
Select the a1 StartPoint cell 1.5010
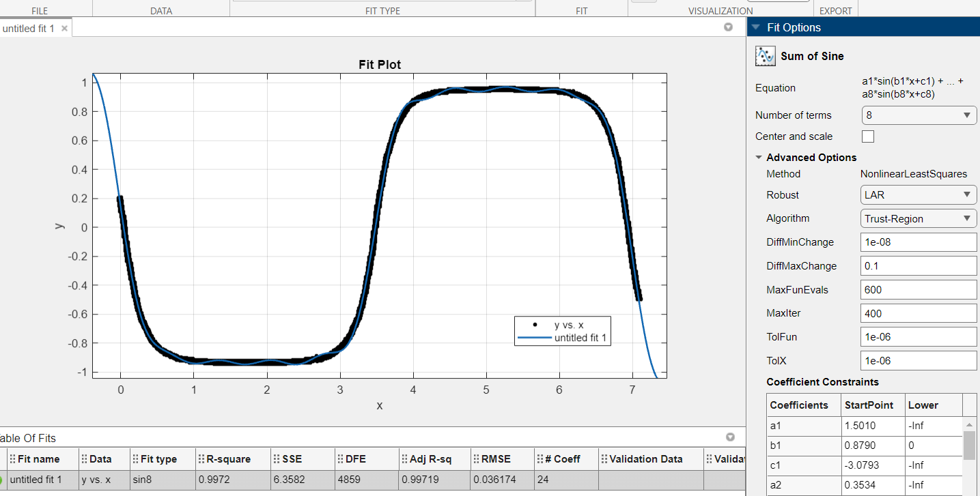pyautogui.click(x=873, y=426)
